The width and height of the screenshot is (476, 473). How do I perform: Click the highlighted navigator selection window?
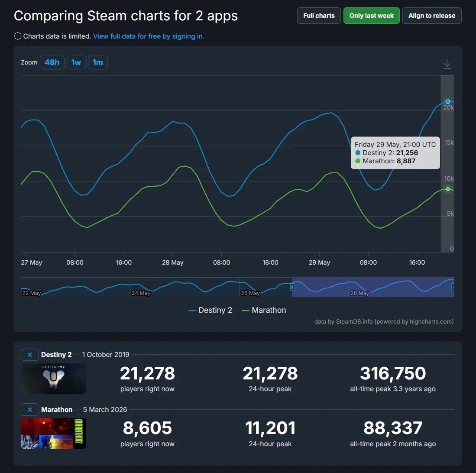pos(373,287)
